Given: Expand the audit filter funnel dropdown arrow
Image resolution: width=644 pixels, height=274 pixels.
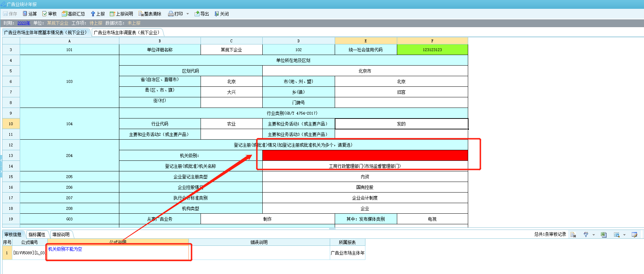Looking at the screenshot, I should (x=594, y=235).
